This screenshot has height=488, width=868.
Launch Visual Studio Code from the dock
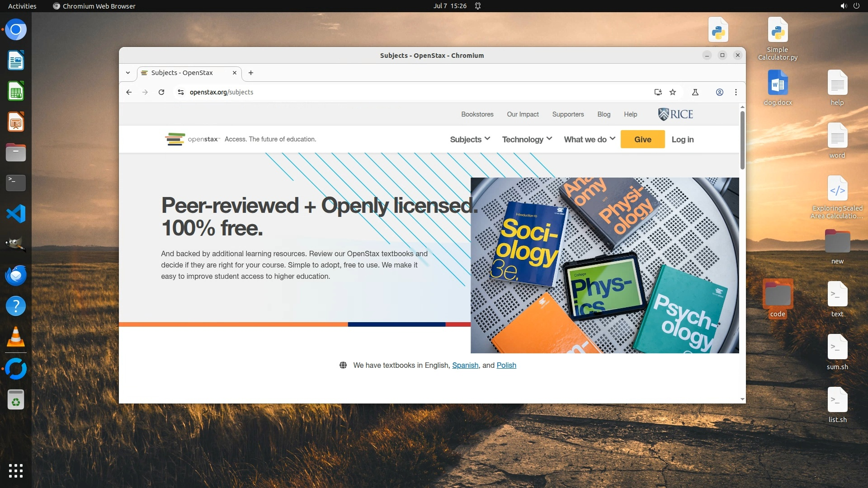(x=16, y=214)
